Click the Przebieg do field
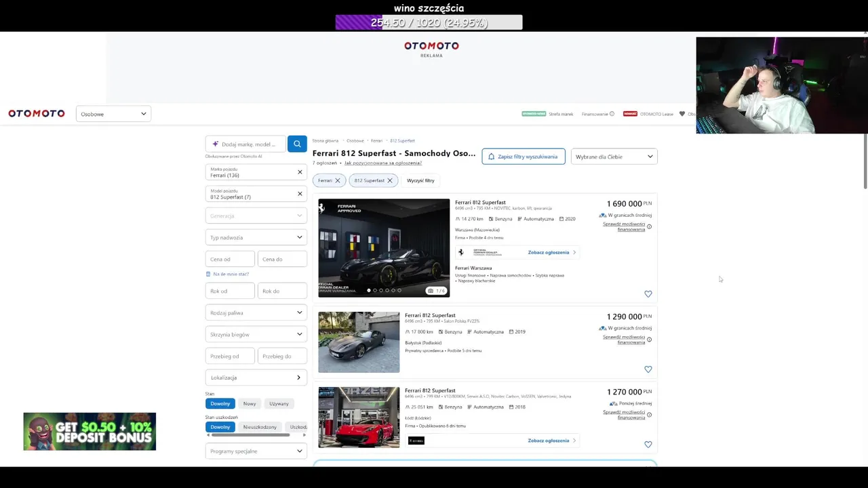 point(282,356)
